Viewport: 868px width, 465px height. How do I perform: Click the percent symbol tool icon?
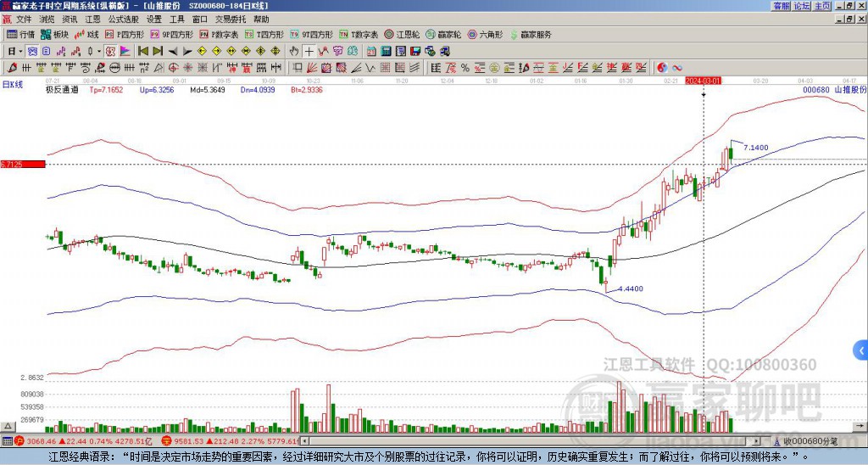(465, 68)
